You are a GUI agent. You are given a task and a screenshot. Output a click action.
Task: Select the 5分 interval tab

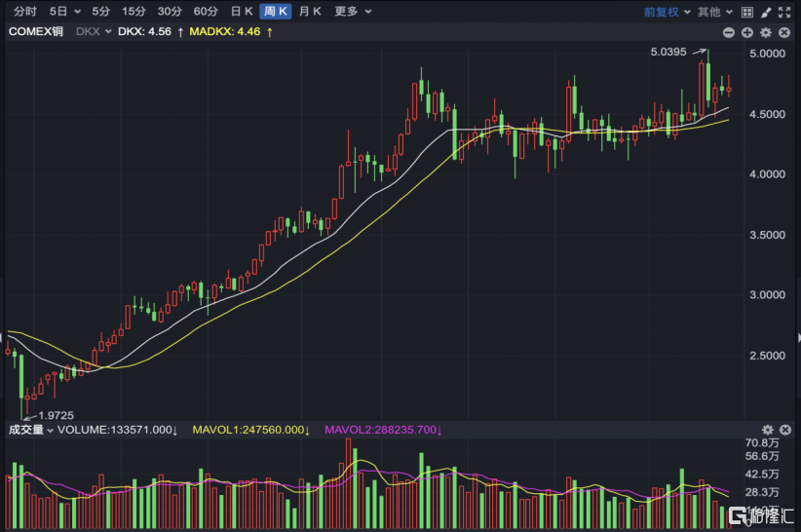[100, 12]
